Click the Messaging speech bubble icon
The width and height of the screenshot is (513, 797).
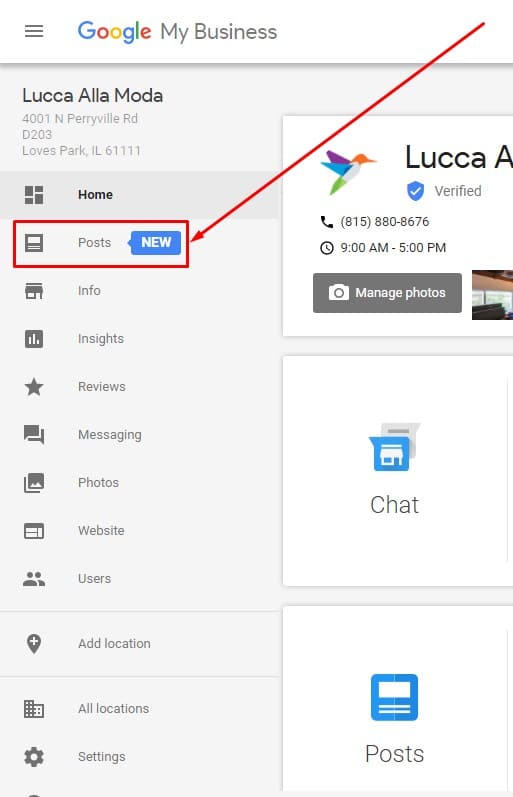pyautogui.click(x=34, y=435)
